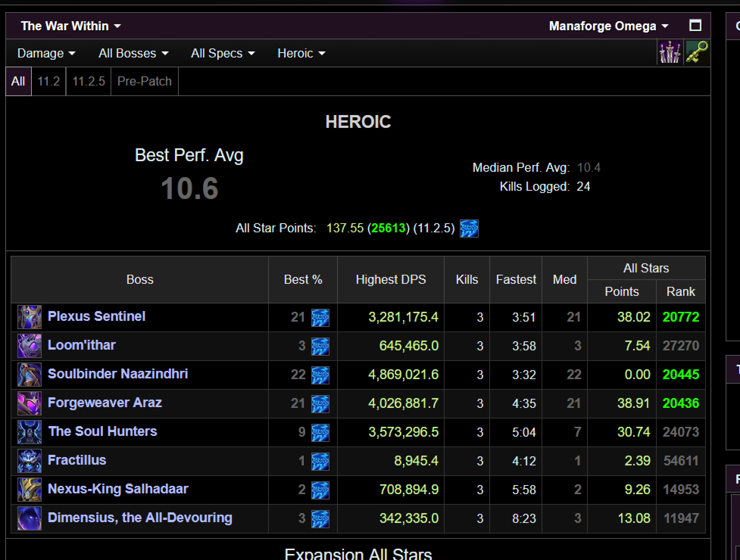Click the Dimensius boss portrait icon
Screen dimensions: 740x560
29,518
